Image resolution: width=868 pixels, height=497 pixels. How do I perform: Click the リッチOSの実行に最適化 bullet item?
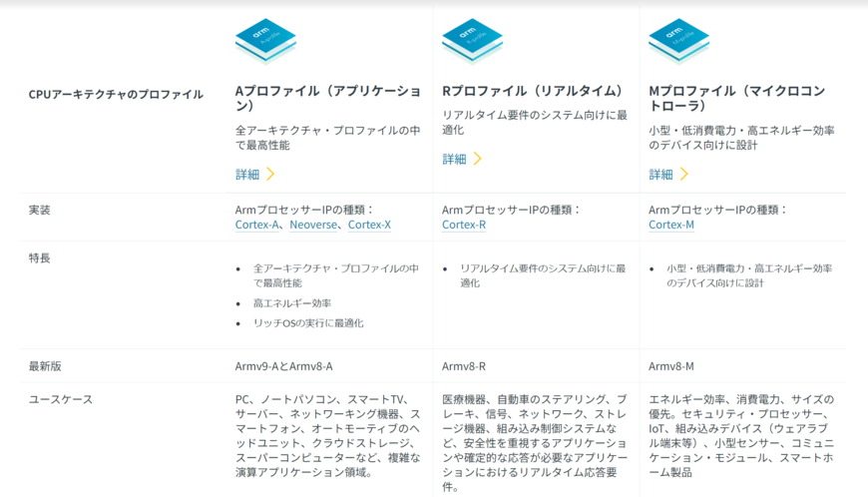pos(308,323)
